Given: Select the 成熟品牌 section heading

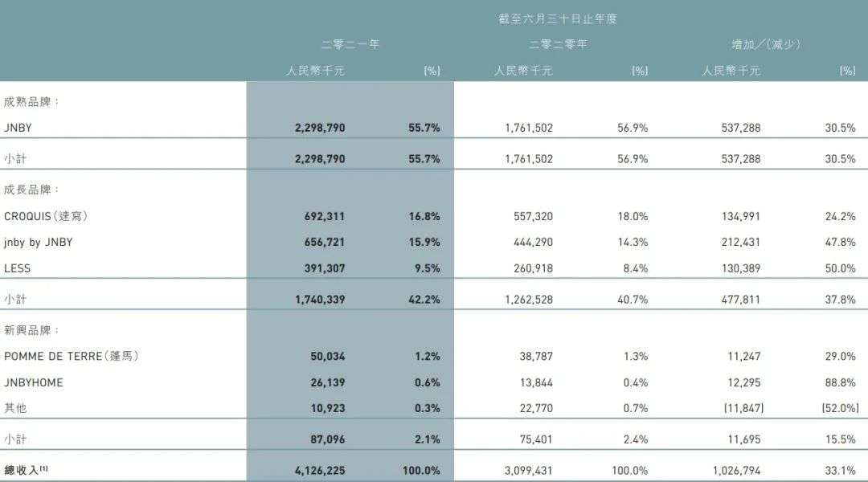Looking at the screenshot, I should pos(32,102).
